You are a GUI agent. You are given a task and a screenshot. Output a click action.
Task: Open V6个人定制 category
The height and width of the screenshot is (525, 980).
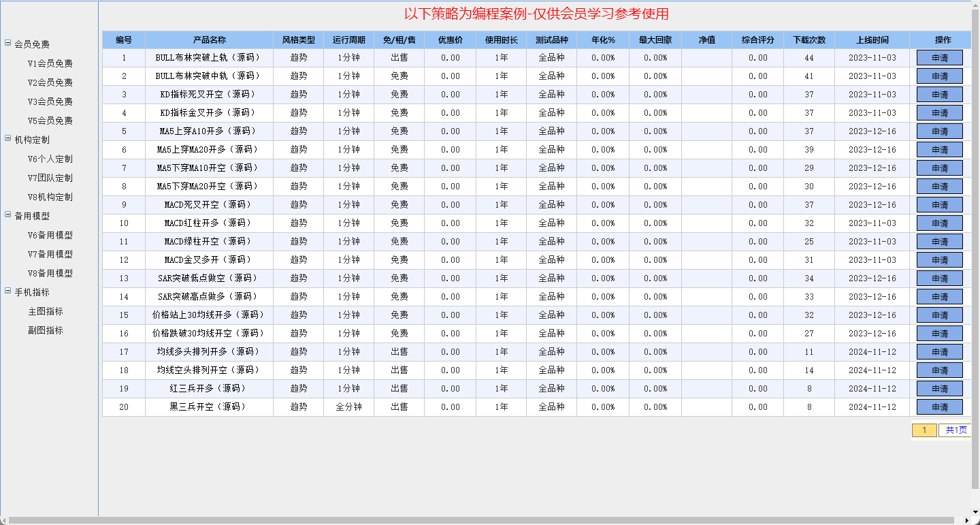pyautogui.click(x=50, y=159)
